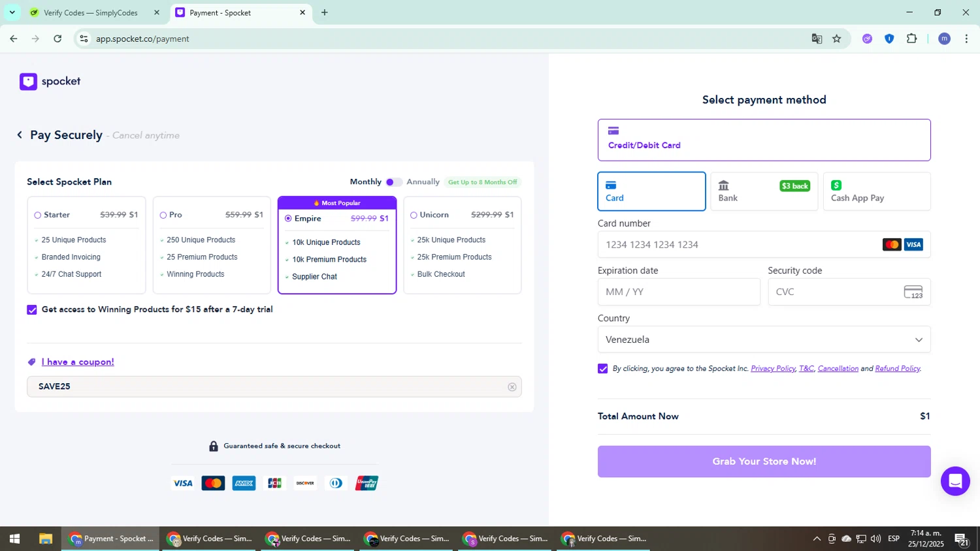Select the Empire plan radio button
Screen dimensions: 980x551
point(288,219)
